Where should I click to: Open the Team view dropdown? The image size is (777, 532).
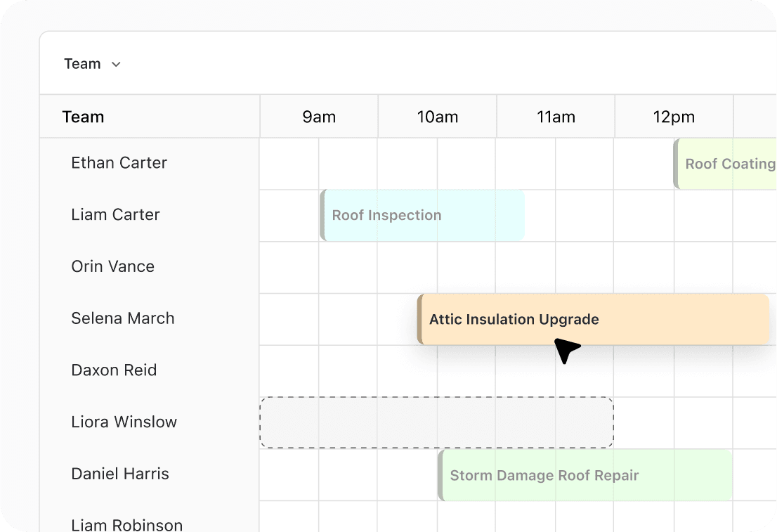tap(92, 64)
